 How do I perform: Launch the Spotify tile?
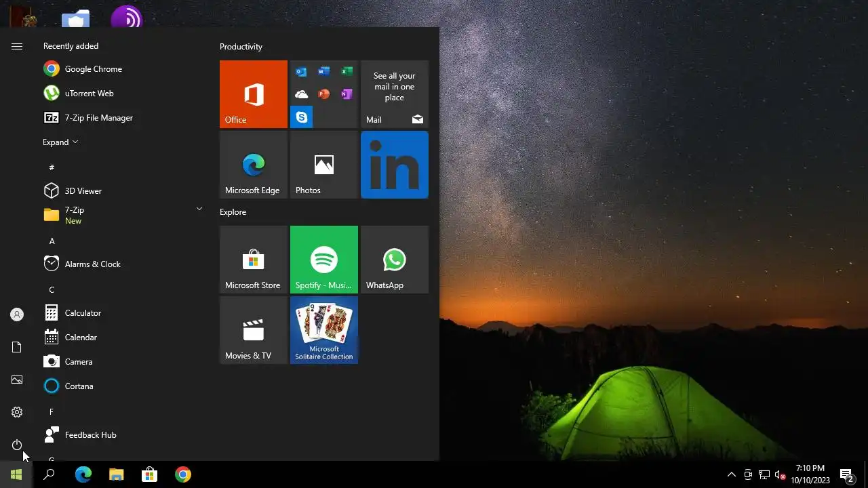click(324, 260)
